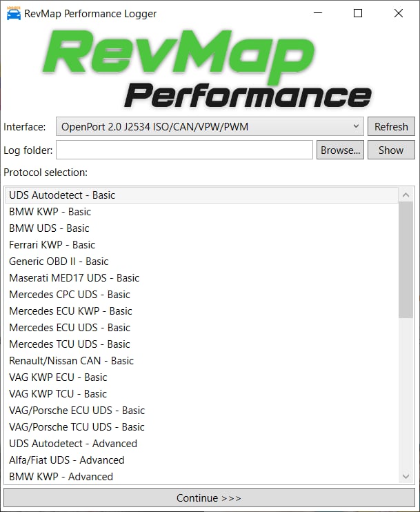Click the protocol list scroll up arrow
This screenshot has width=420, height=512.
pos(406,195)
